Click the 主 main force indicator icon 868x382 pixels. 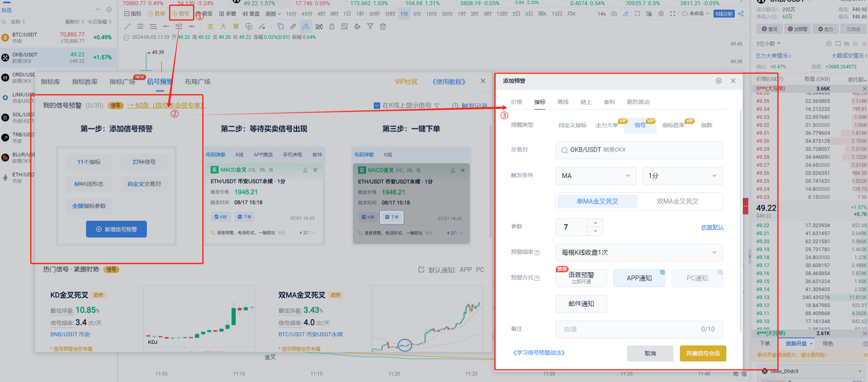pyautogui.click(x=210, y=26)
